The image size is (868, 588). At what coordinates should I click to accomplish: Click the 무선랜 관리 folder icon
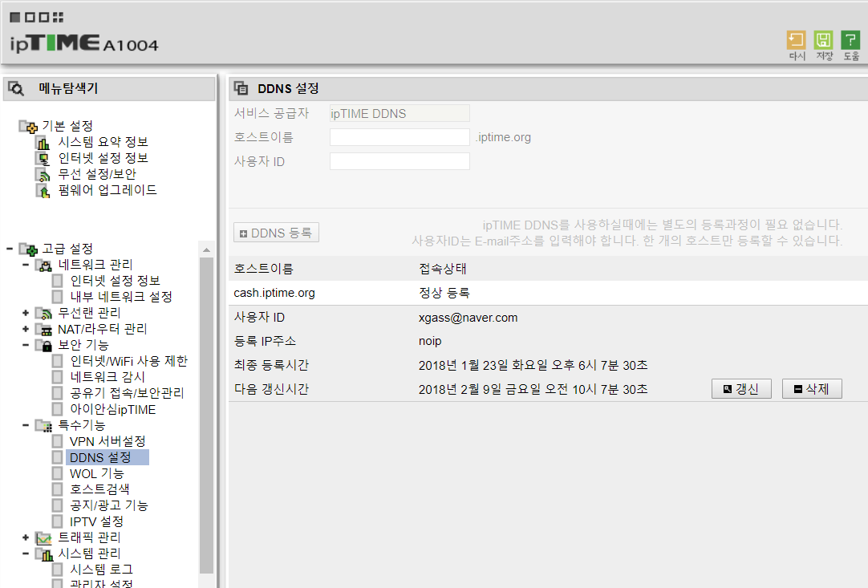(44, 314)
